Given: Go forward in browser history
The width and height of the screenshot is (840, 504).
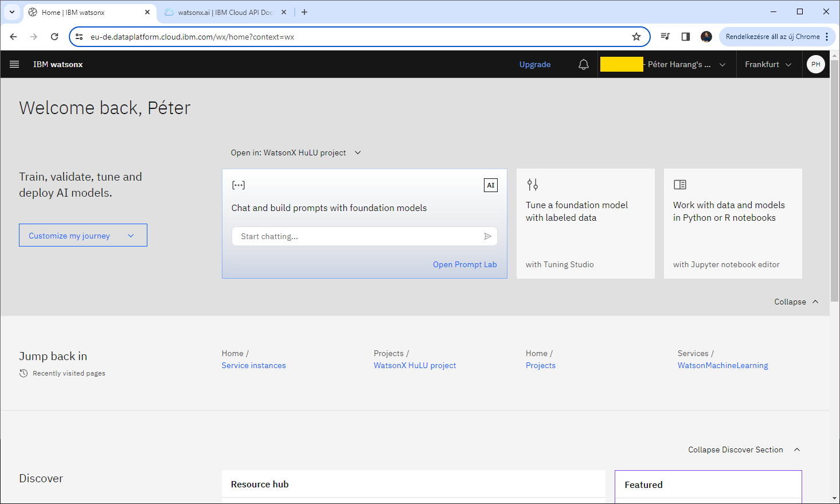Looking at the screenshot, I should [34, 37].
